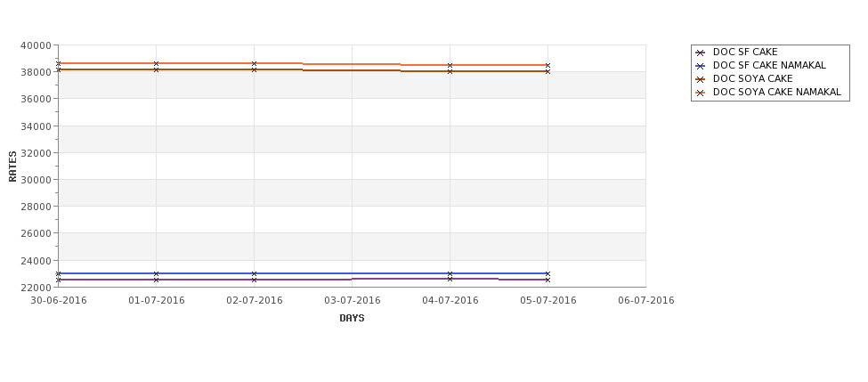Image resolution: width=868 pixels, height=382 pixels.
Task: Click the 03-07-2016 x-axis date label
Action: pyautogui.click(x=352, y=301)
